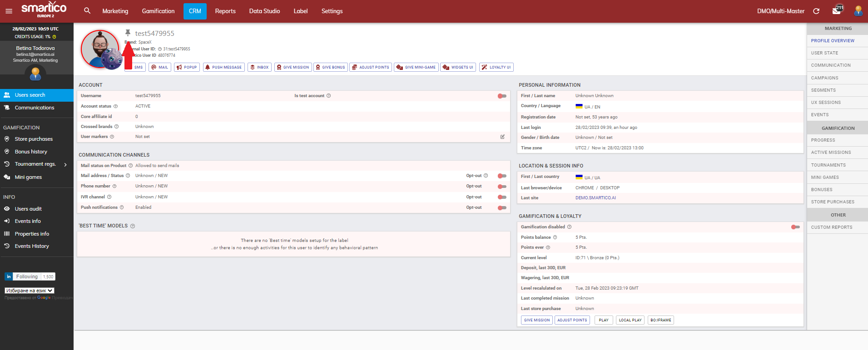The height and width of the screenshot is (350, 868).
Task: Toggle Mail address Opt-out switch
Action: pyautogui.click(x=502, y=176)
